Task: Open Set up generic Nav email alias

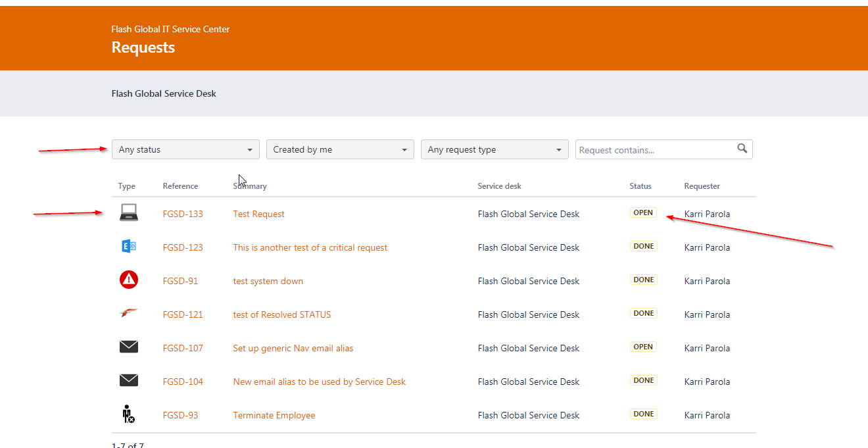Action: [x=293, y=348]
